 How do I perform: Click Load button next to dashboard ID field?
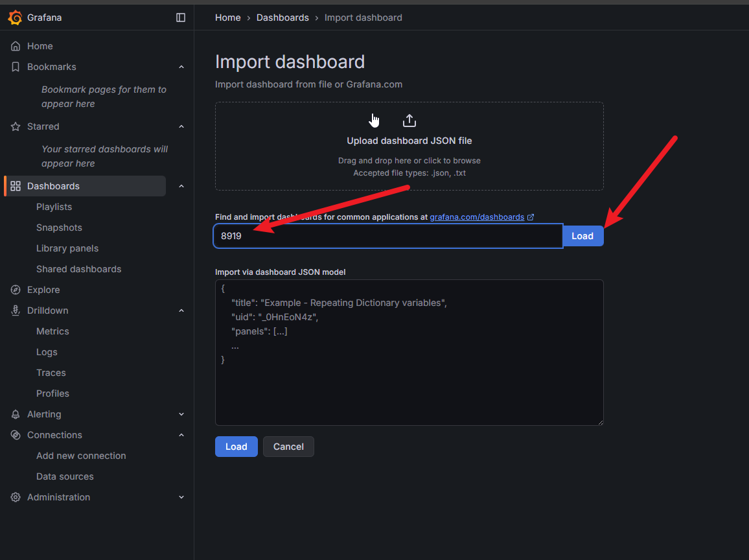pos(582,236)
